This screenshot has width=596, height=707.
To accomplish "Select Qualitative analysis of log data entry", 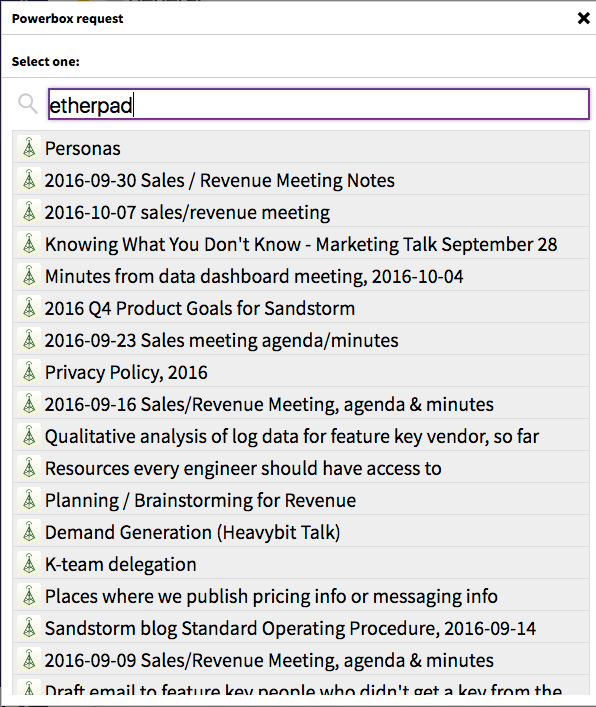I will (301, 436).
